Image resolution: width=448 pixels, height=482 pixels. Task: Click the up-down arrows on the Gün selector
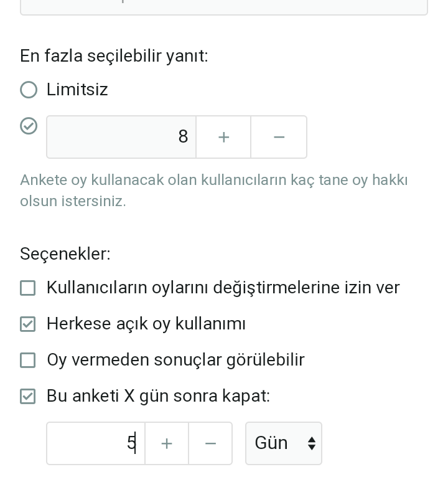(x=312, y=443)
